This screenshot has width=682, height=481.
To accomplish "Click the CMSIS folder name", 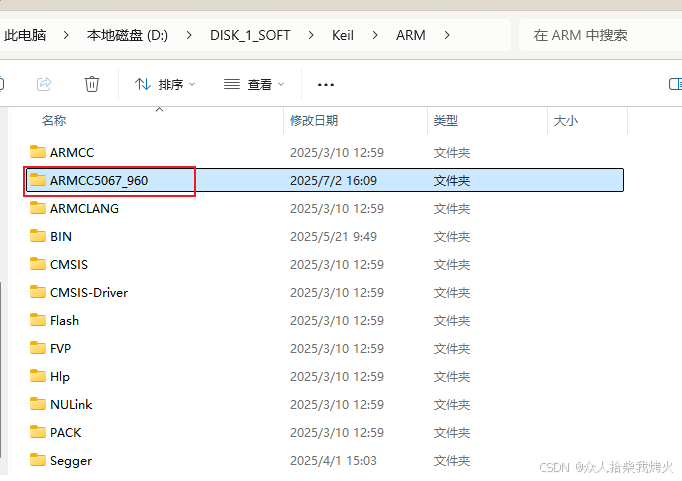I will (69, 264).
